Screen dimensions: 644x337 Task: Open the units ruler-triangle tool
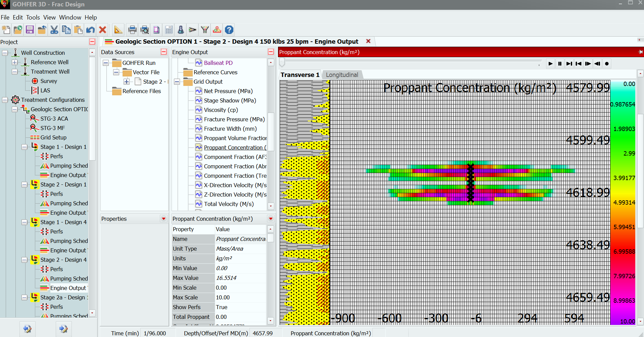point(118,30)
